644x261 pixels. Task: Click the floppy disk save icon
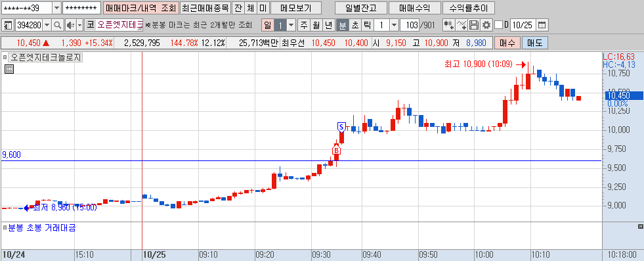pos(474,25)
